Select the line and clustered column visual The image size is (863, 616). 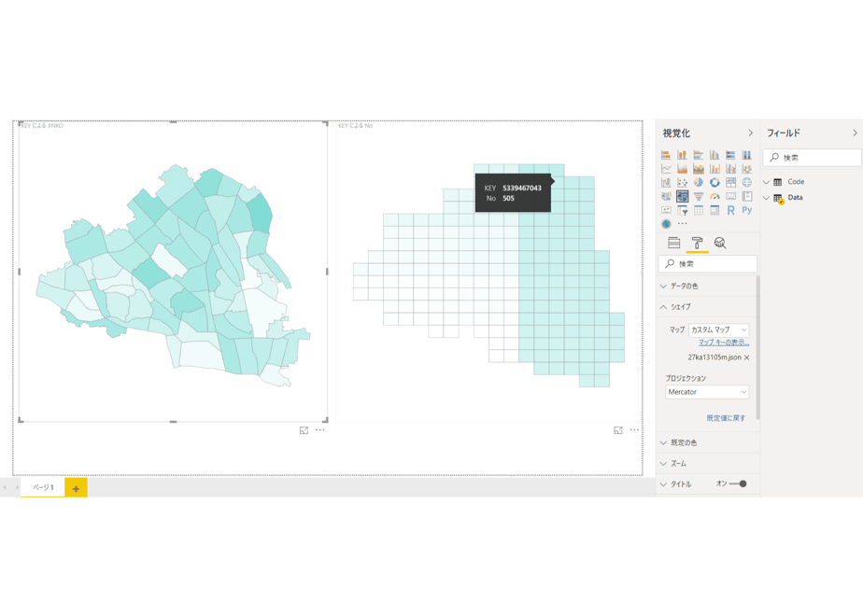pos(730,168)
